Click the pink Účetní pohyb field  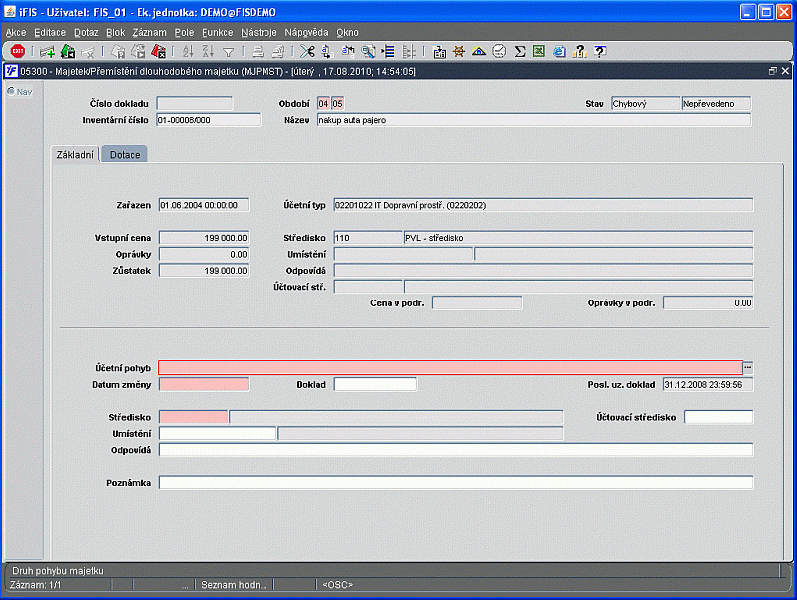[450, 367]
